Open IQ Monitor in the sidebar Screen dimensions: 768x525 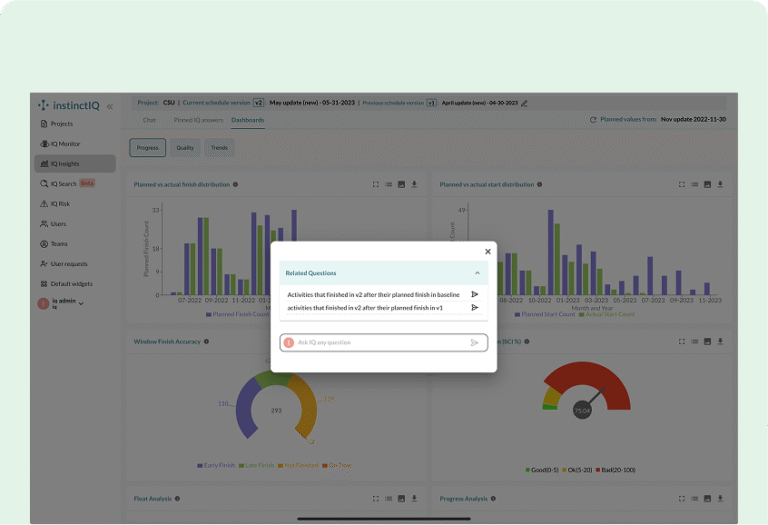click(x=60, y=144)
